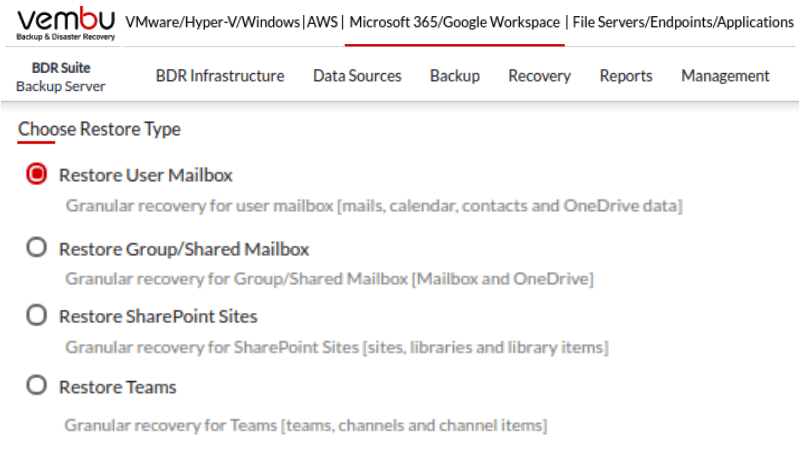Select the Restore Group/Shared Mailbox radio button
The width and height of the screenshot is (800, 450).
37,248
